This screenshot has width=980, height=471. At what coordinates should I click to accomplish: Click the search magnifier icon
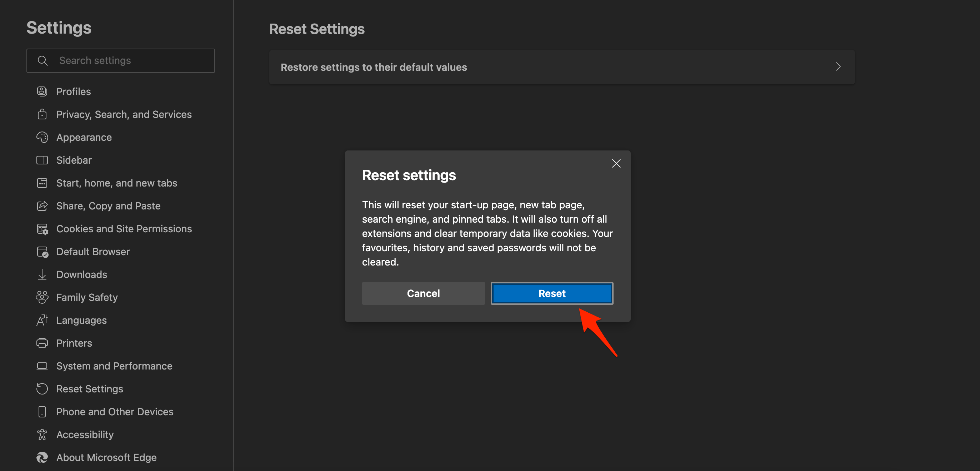(43, 60)
